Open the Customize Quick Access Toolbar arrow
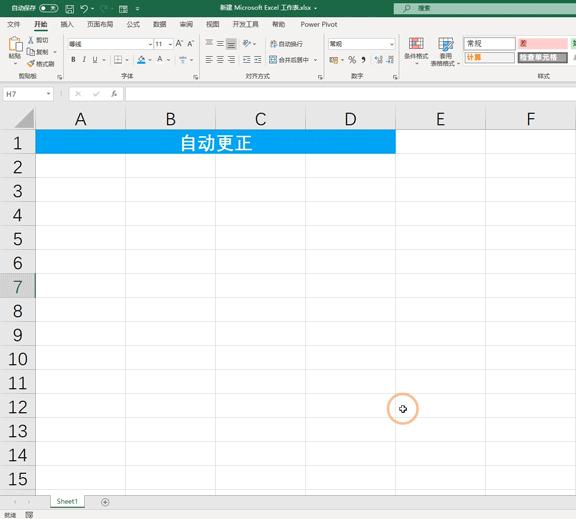 (x=137, y=9)
